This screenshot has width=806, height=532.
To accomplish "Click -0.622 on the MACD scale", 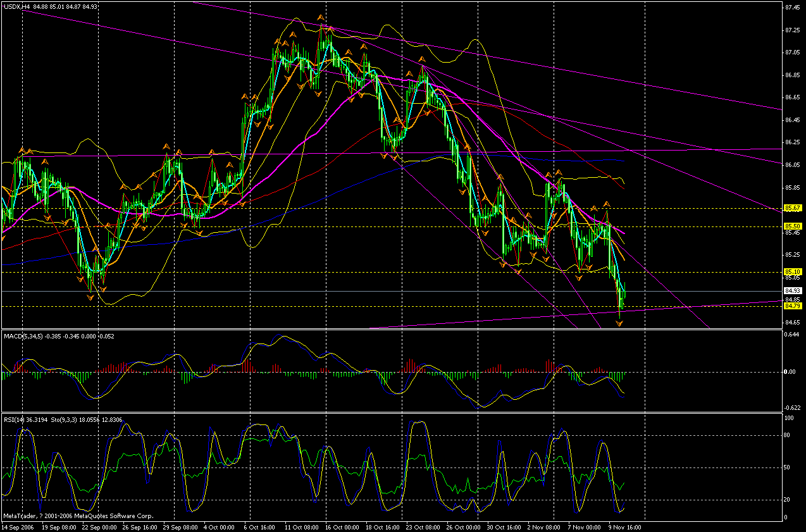I will pyautogui.click(x=793, y=408).
